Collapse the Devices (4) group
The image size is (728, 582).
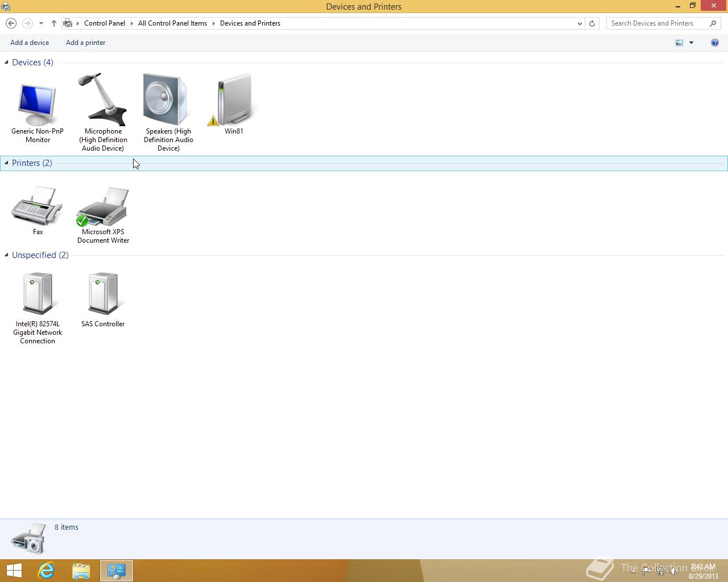coord(6,63)
